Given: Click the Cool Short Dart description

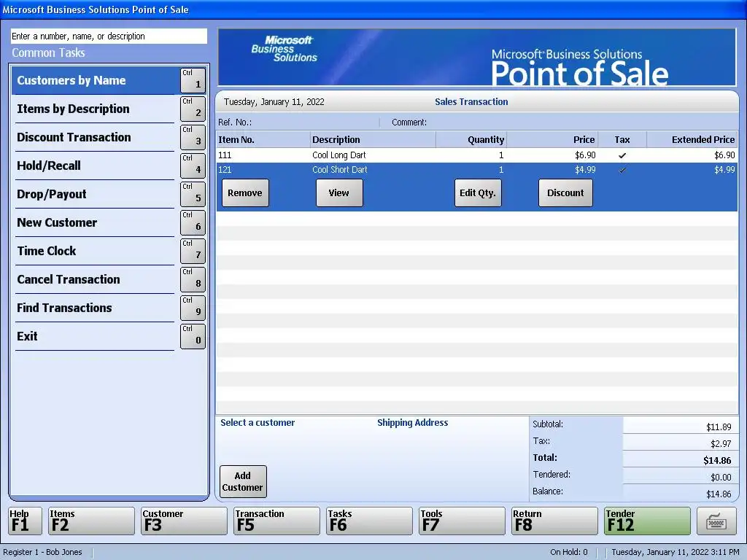Looking at the screenshot, I should click(x=340, y=170).
